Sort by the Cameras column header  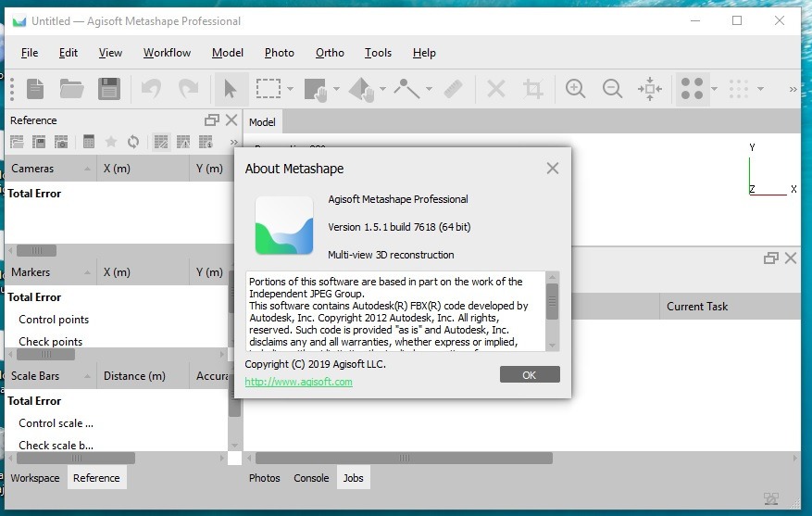coord(51,169)
